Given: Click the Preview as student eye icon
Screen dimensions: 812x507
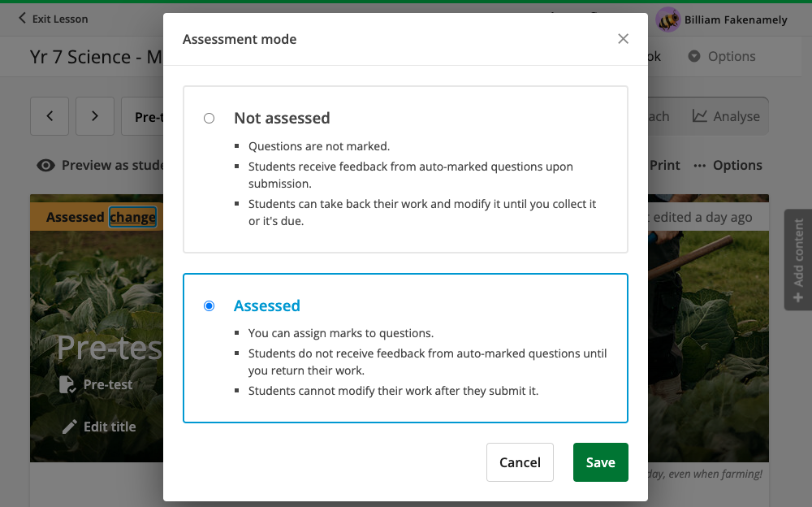Looking at the screenshot, I should 45,166.
